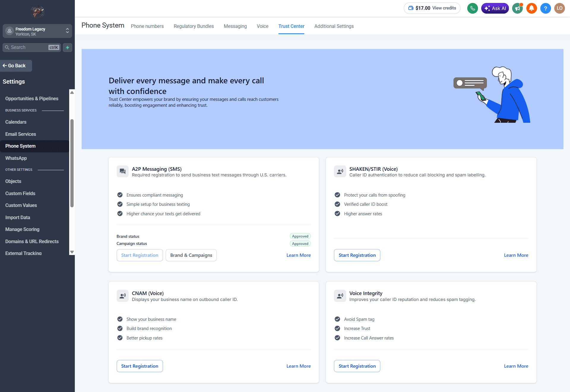Select Phone System in sidebar
Screen dimensions: 570x392
(x=34, y=146)
